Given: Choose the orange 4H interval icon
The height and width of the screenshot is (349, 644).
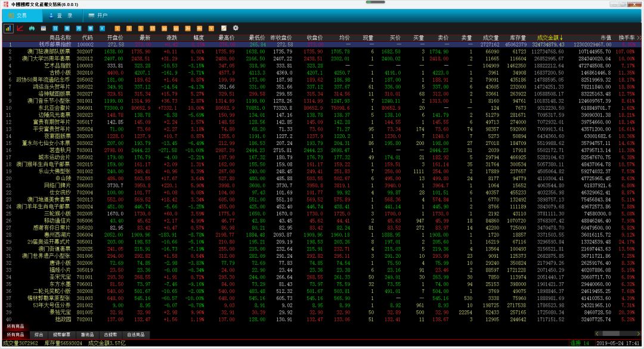Looking at the screenshot, I should (x=199, y=29).
